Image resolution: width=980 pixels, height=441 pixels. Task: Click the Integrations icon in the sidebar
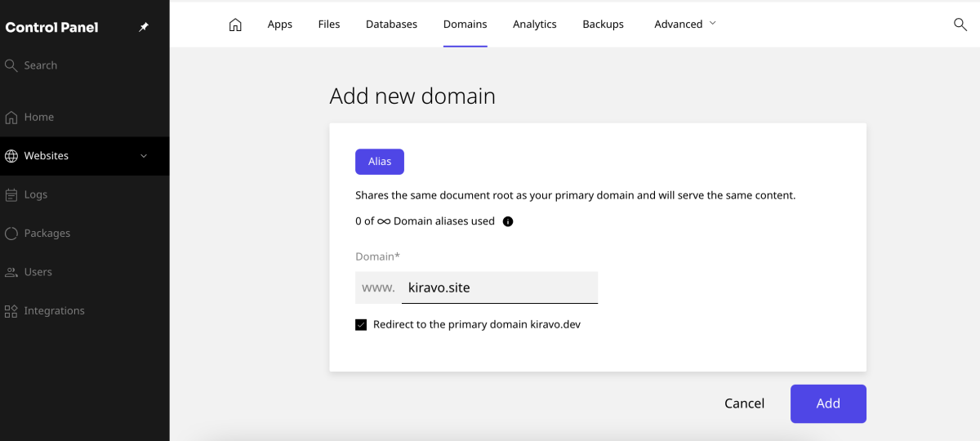pyautogui.click(x=11, y=311)
